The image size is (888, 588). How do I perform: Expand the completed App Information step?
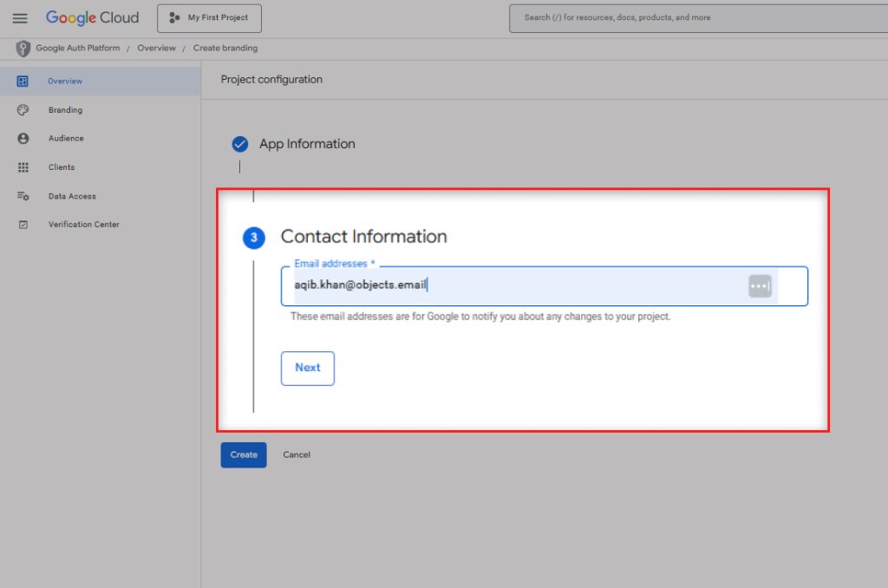pyautogui.click(x=307, y=144)
